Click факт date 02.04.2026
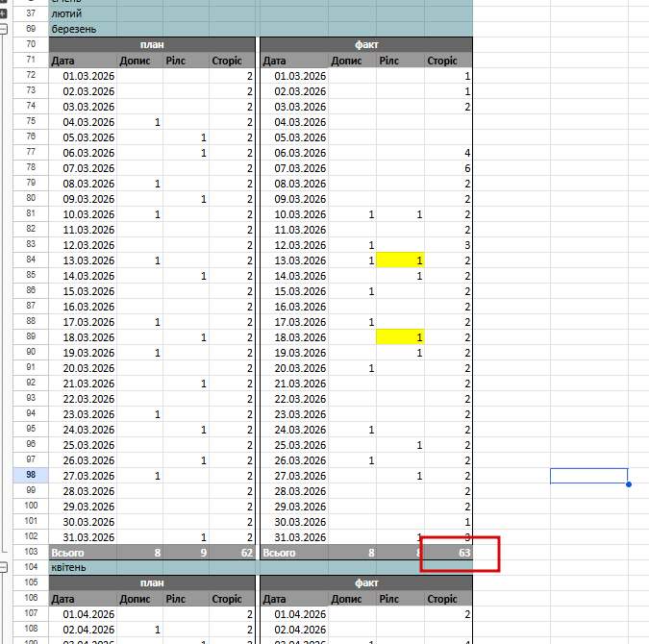The image size is (649, 644). click(x=294, y=630)
